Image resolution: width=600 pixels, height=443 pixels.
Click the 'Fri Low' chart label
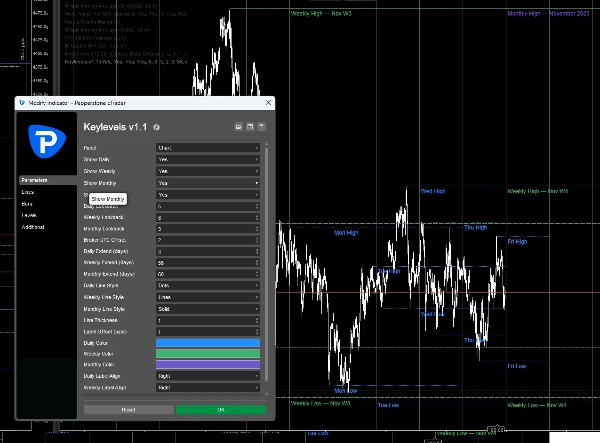[x=517, y=366]
